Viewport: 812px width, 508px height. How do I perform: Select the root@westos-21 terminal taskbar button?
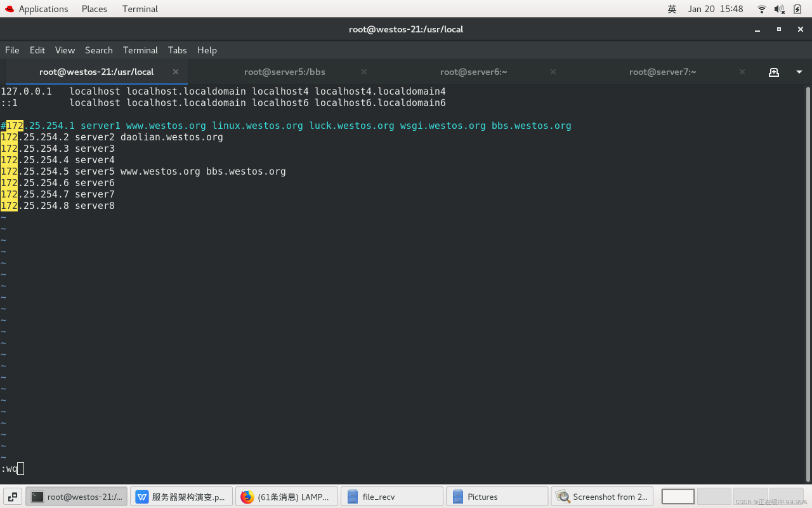tap(76, 497)
